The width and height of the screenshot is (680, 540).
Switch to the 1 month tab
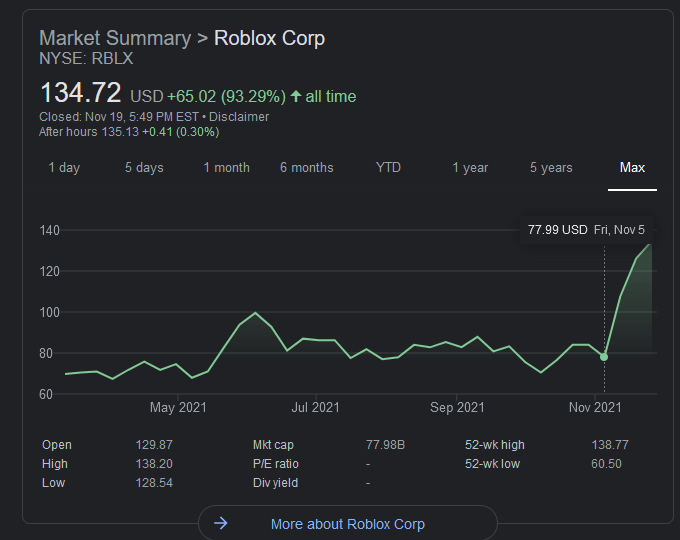pos(226,167)
